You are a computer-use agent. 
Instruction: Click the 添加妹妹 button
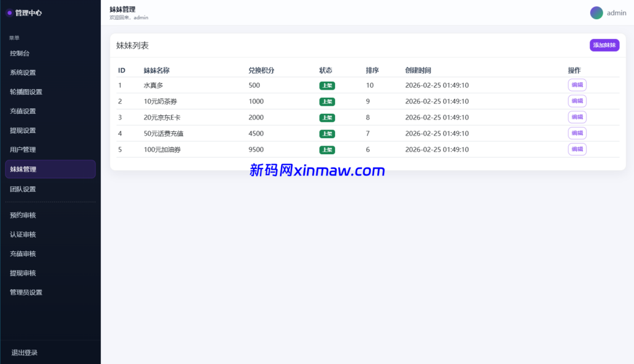(x=604, y=45)
